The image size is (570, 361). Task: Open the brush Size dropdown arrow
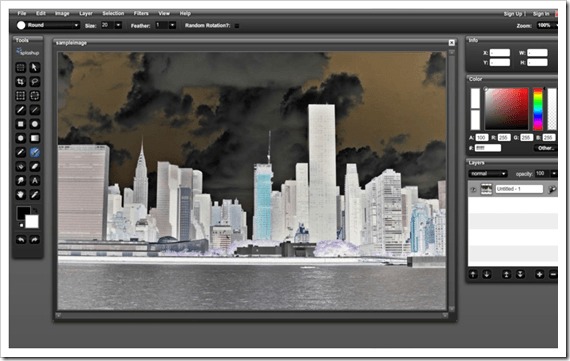point(119,25)
